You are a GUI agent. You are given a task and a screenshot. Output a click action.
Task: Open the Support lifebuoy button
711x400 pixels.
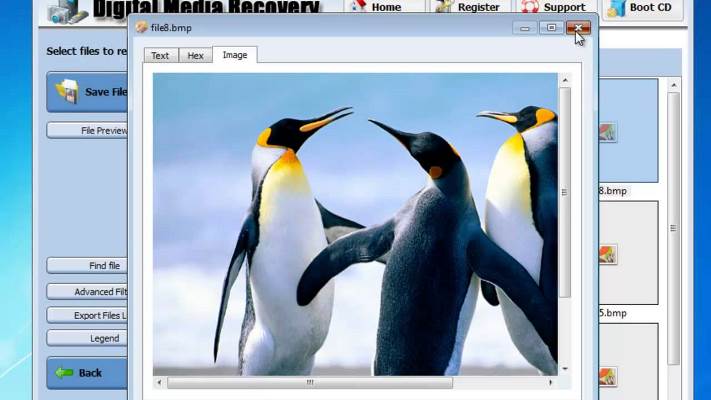pos(556,8)
